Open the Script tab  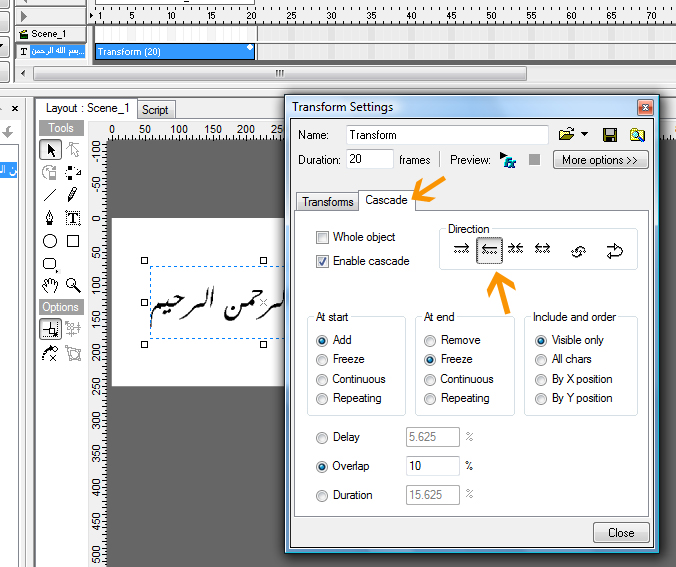coord(155,109)
